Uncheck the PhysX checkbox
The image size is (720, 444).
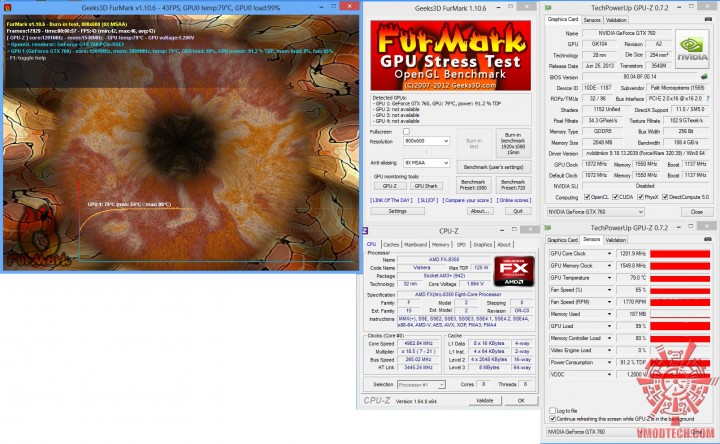coord(640,197)
